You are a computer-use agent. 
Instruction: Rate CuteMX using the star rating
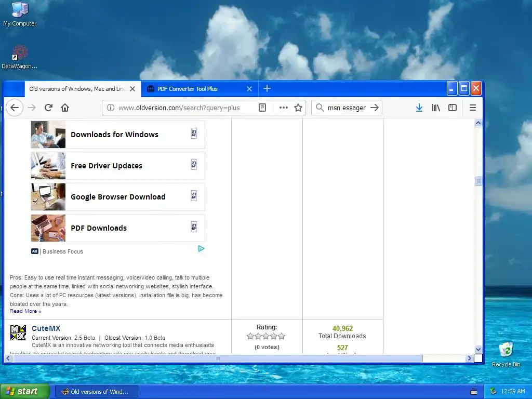(x=266, y=336)
